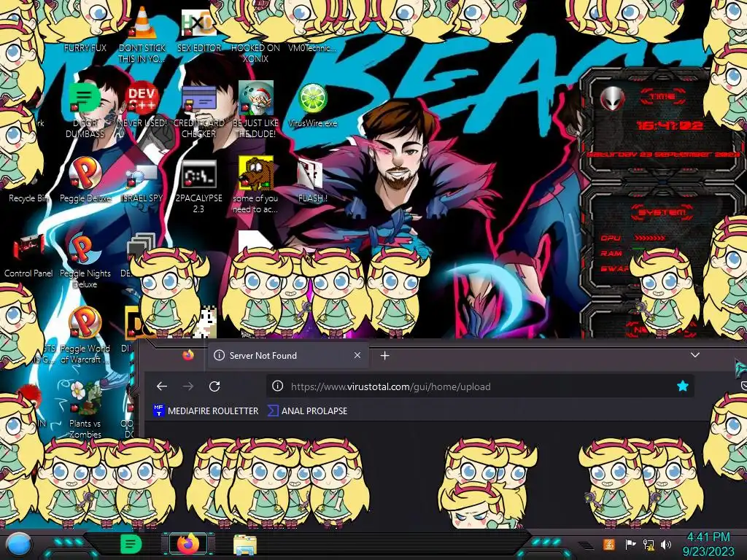Click the Java update tray icon
This screenshot has width=747, height=560.
[x=608, y=544]
